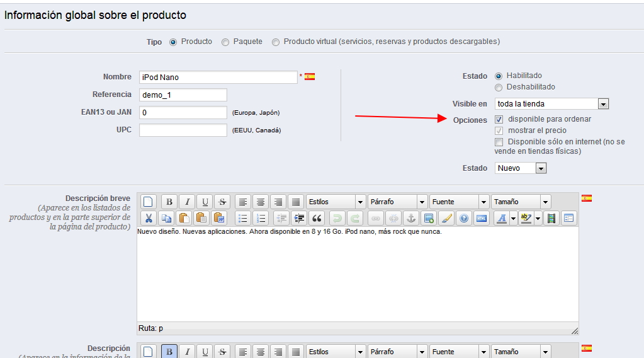Open Fuente dropdown in lower Descripción toolbar
644x358 pixels.
459,352
